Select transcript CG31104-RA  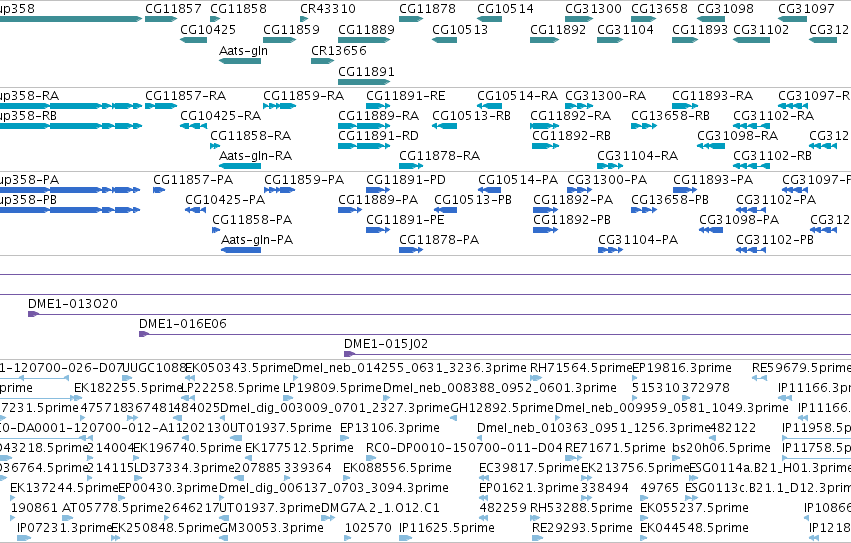pyautogui.click(x=638, y=156)
